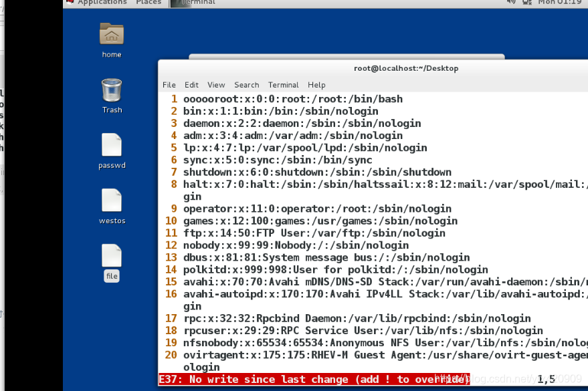Open the File menu in terminal
The height and width of the screenshot is (391, 588).
(169, 85)
